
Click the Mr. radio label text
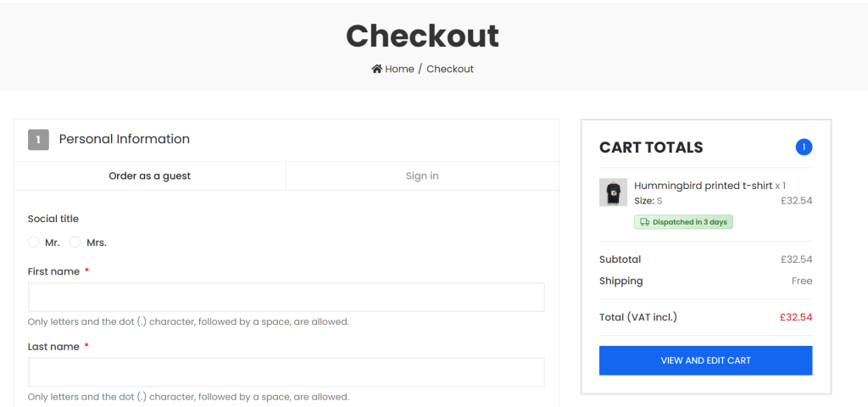[x=53, y=243]
